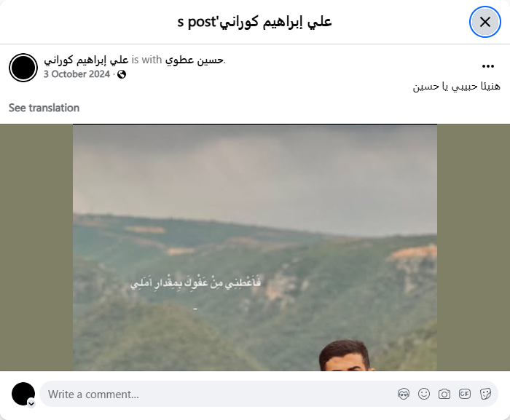Attach a photo with the camera icon

(444, 394)
